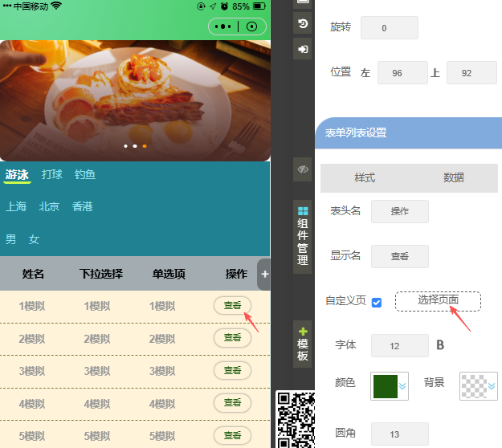Open the 背景 transparent color dropdown
The image size is (502, 448).
[479, 385]
